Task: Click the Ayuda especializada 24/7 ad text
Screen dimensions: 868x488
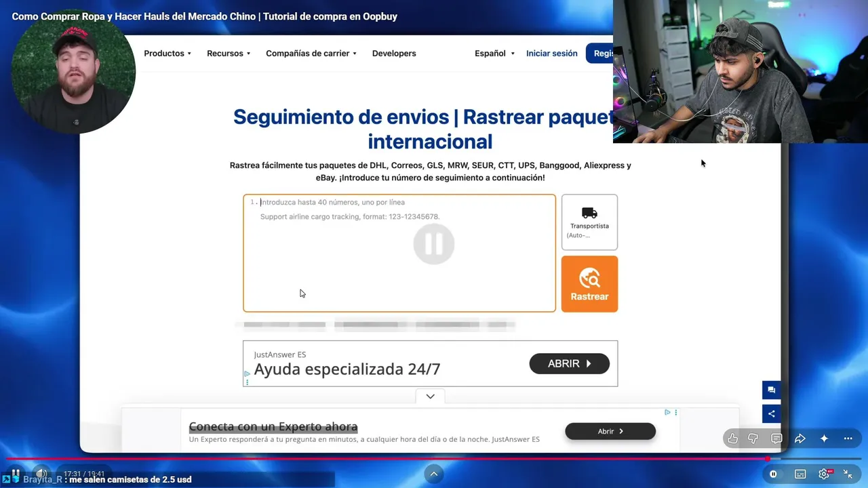Action: pos(347,369)
